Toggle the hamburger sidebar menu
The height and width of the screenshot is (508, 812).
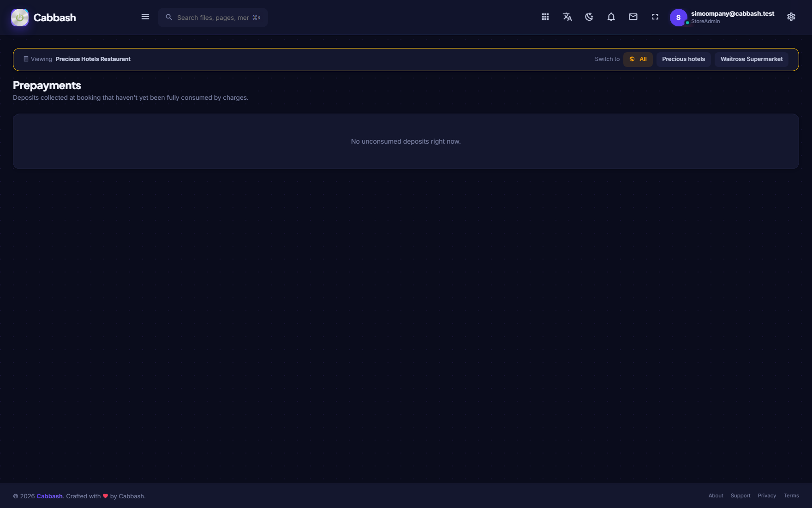(x=145, y=17)
